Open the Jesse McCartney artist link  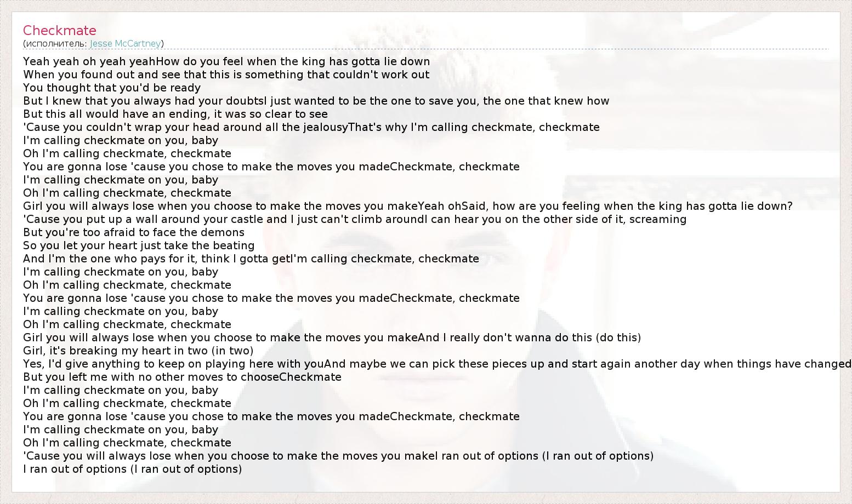[x=125, y=43]
